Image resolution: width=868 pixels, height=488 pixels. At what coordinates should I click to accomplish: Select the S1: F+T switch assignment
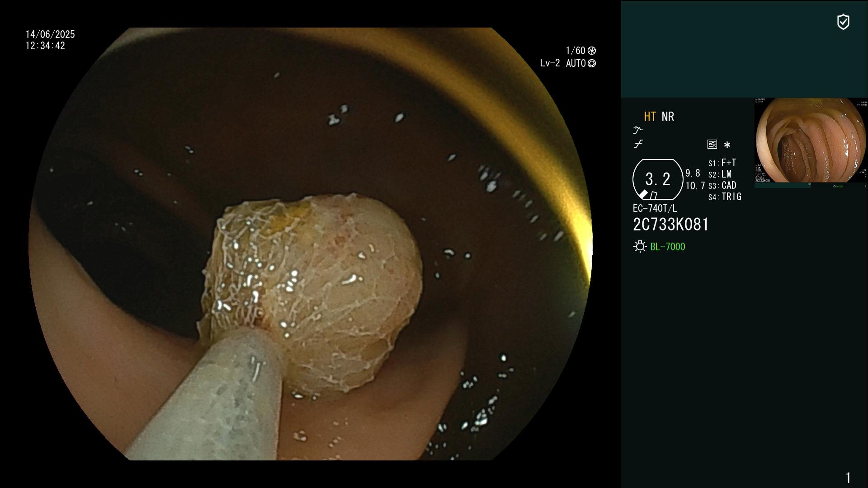pos(722,163)
